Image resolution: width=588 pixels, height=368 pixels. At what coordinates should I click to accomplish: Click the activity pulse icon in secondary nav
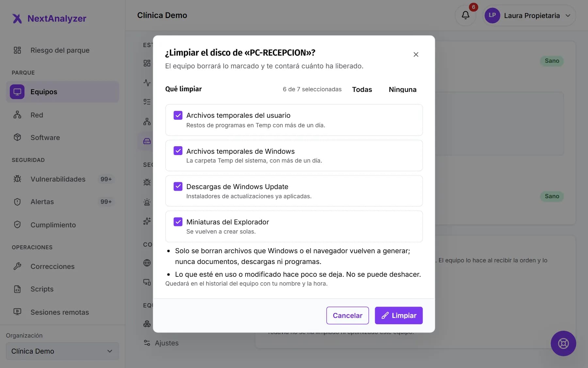pyautogui.click(x=147, y=82)
